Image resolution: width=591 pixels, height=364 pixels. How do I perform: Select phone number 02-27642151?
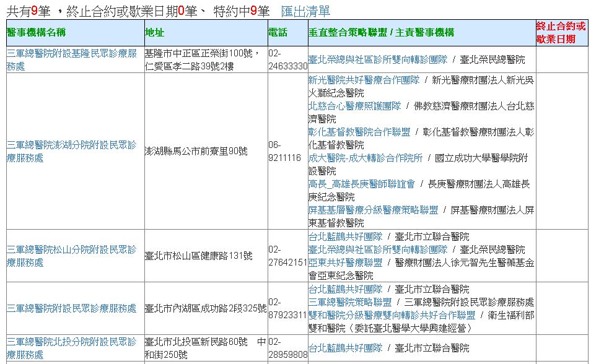(x=288, y=256)
